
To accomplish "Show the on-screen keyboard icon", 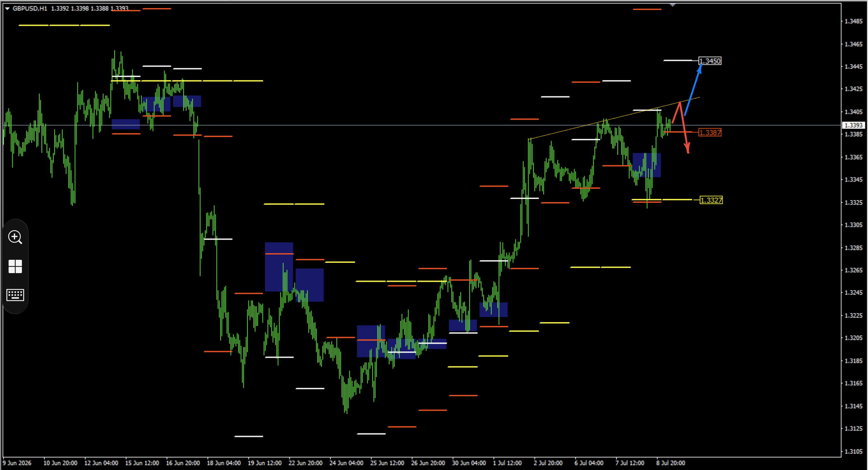I will 15,295.
